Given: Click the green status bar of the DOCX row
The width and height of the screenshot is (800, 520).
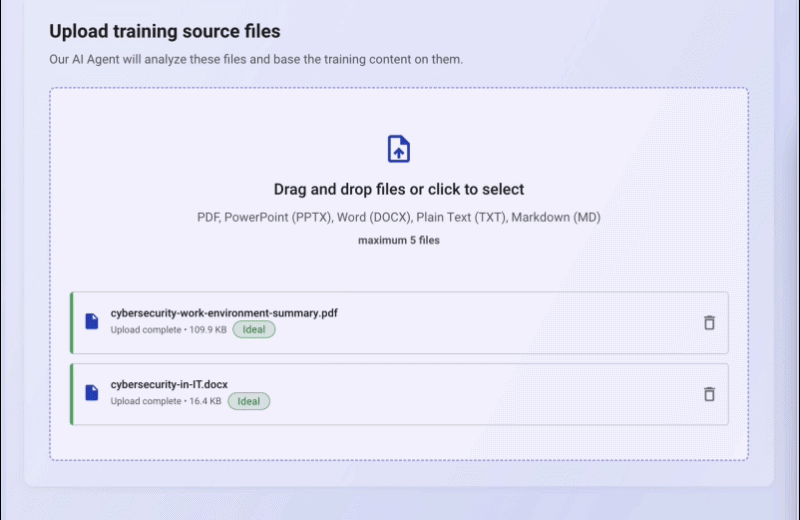Looking at the screenshot, I should [72, 394].
